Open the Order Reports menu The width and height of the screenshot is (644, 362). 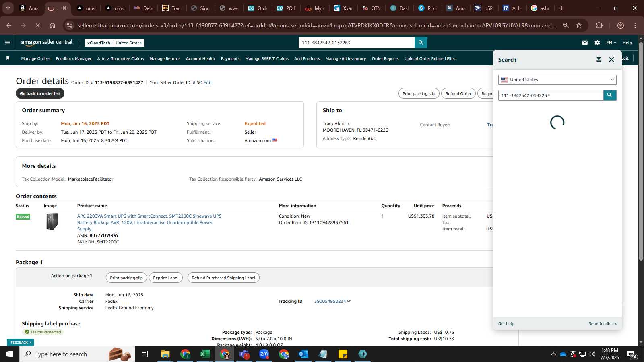tap(385, 59)
